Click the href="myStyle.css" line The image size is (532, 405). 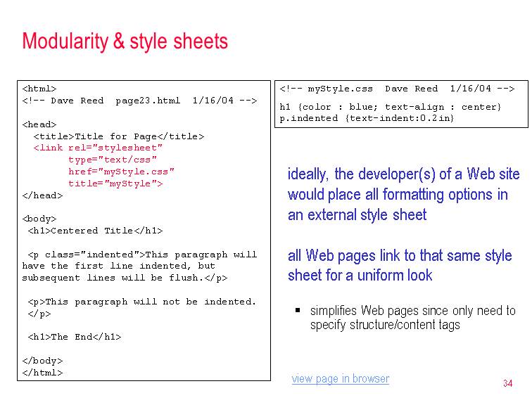[x=121, y=172]
